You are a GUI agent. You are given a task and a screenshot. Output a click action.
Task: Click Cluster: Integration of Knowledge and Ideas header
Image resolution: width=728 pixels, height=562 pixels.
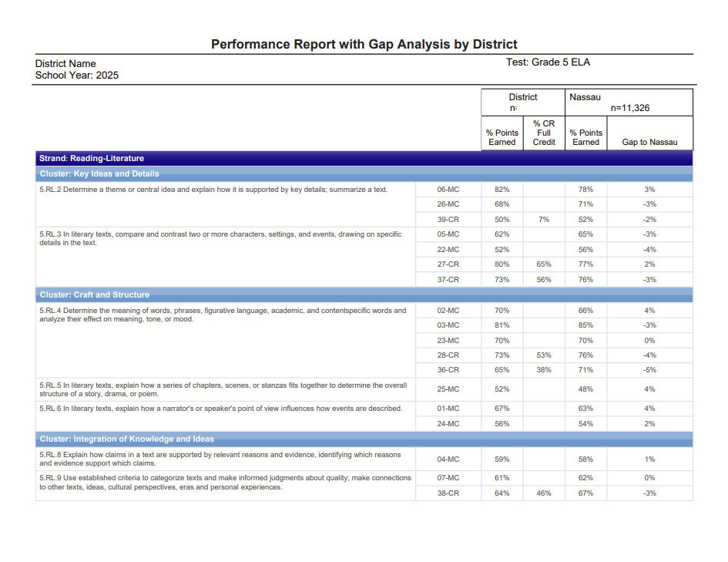pos(364,439)
